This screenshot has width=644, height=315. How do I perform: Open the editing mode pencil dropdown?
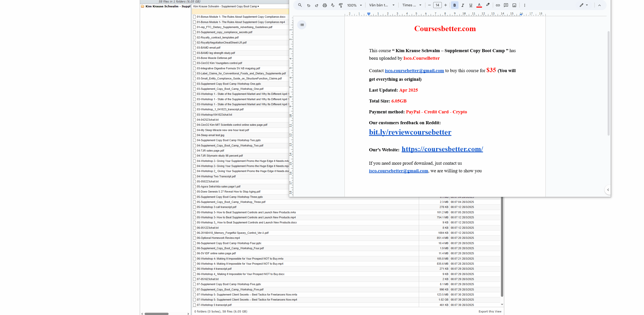(x=584, y=5)
